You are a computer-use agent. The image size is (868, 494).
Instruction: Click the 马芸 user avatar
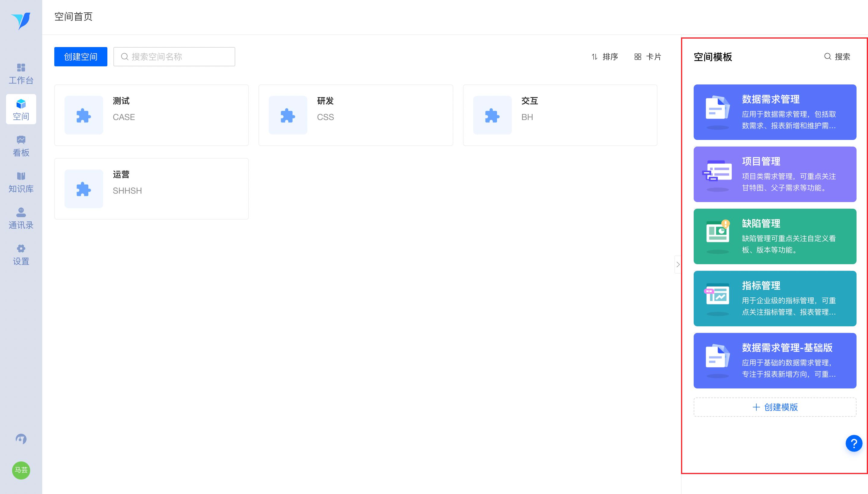[21, 470]
